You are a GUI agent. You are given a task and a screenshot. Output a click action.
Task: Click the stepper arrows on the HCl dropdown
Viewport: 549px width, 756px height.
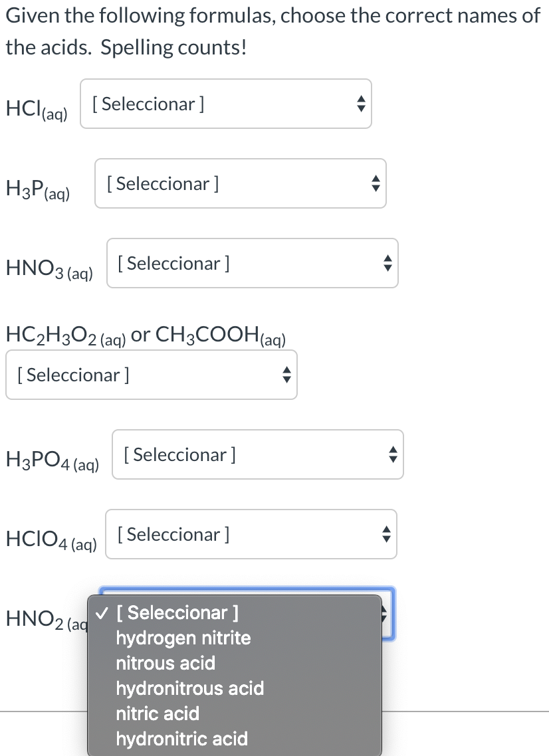tap(360, 104)
